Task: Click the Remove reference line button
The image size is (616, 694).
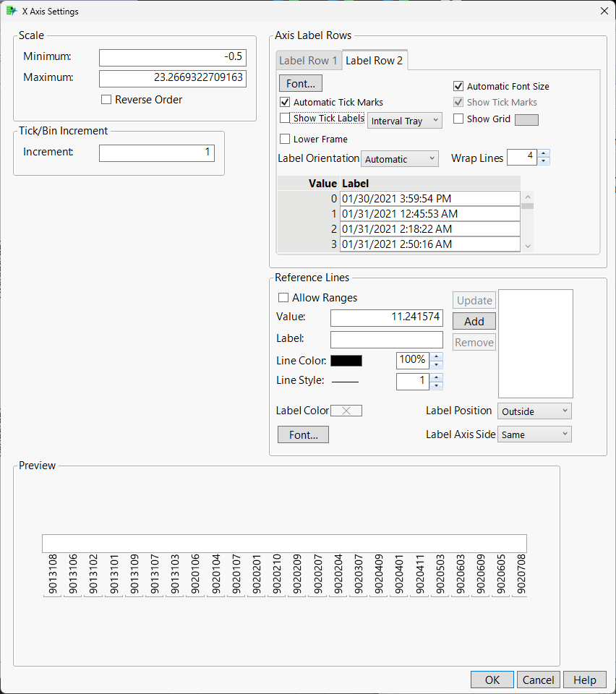Action: click(x=474, y=342)
